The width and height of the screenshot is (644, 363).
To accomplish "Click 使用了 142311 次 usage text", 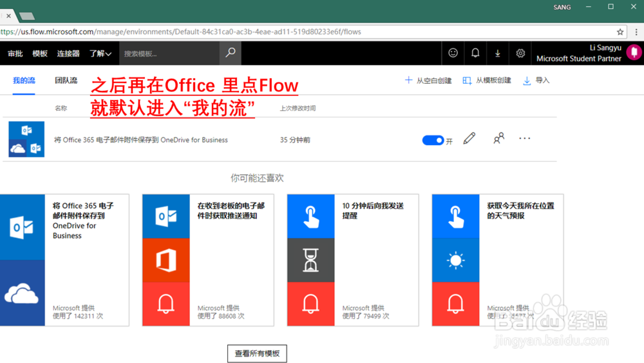I will pos(78,316).
